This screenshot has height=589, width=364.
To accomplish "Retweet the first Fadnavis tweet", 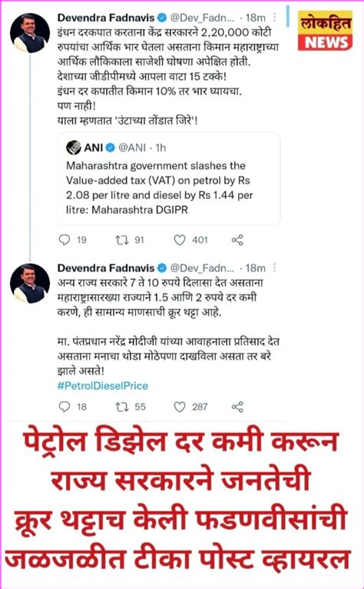I will (121, 240).
